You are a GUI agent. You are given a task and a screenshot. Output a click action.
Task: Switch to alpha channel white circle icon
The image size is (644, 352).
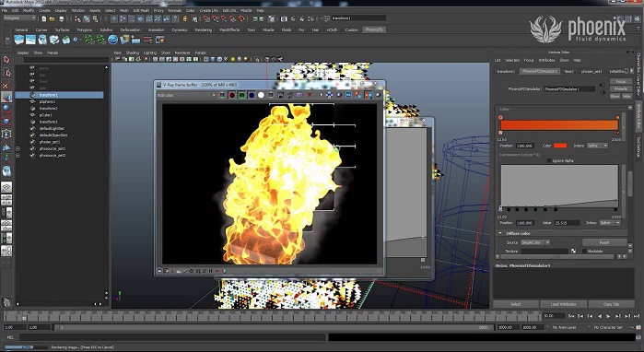(x=261, y=95)
